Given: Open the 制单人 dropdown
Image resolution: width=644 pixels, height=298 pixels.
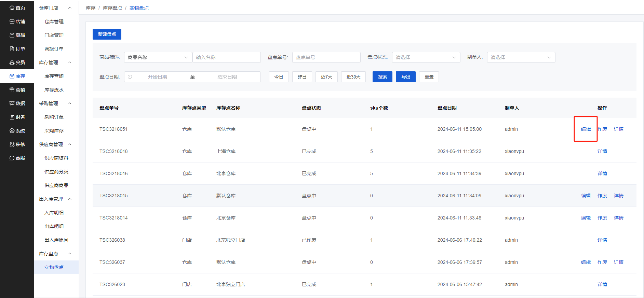Looking at the screenshot, I should [x=521, y=57].
